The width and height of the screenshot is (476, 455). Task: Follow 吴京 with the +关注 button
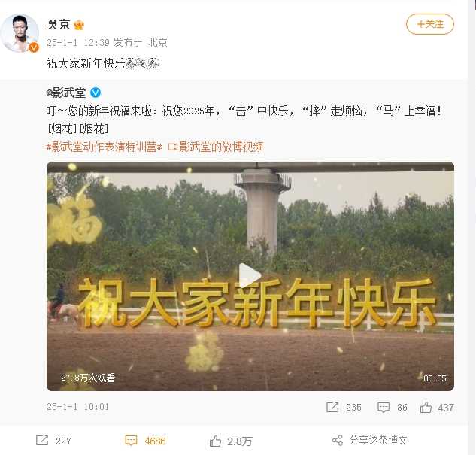click(x=430, y=24)
